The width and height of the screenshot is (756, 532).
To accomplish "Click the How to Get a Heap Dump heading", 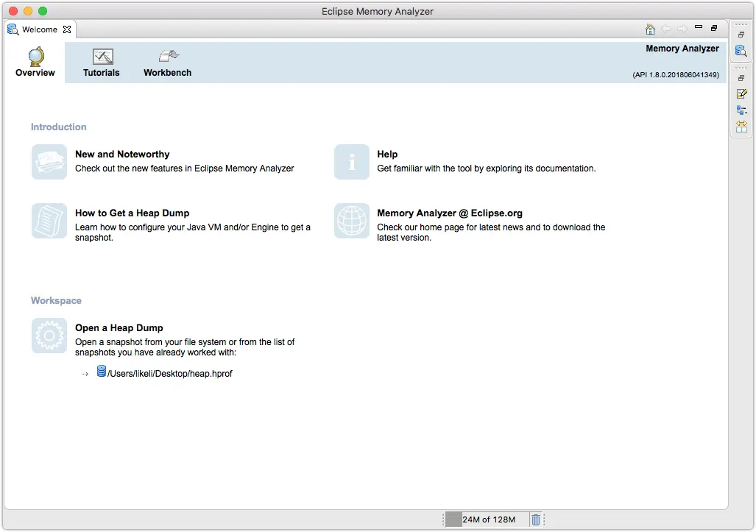I will point(132,213).
